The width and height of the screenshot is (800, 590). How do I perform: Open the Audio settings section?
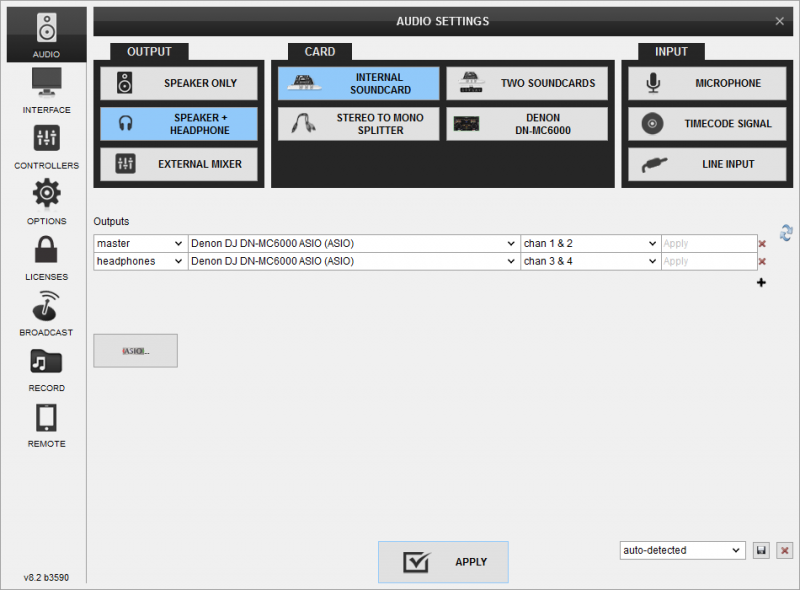pyautogui.click(x=46, y=34)
